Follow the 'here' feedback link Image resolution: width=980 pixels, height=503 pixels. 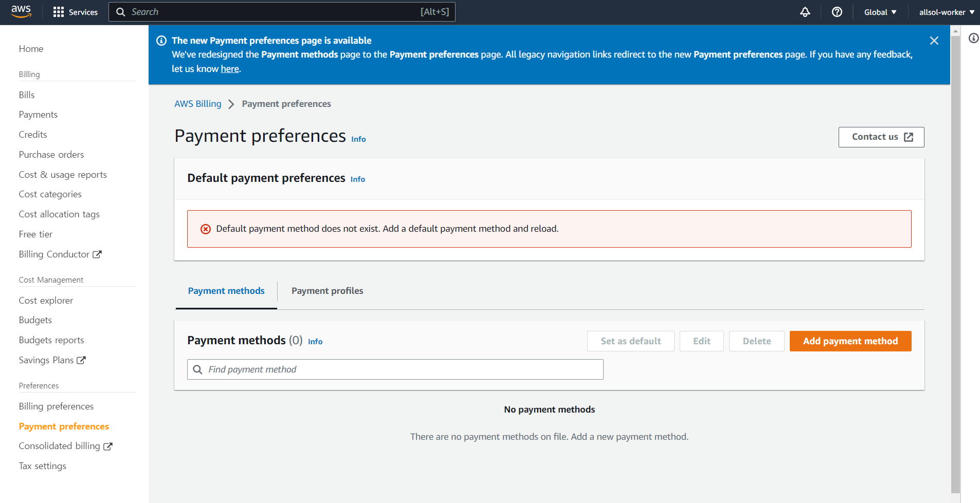(x=230, y=69)
